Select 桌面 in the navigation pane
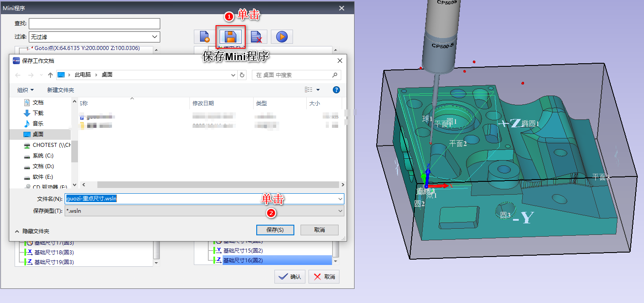Image resolution: width=644 pixels, height=303 pixels. [38, 134]
